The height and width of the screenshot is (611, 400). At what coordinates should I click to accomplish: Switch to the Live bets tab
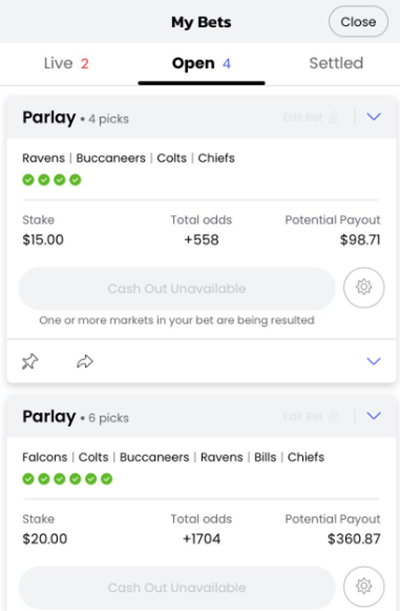point(66,63)
